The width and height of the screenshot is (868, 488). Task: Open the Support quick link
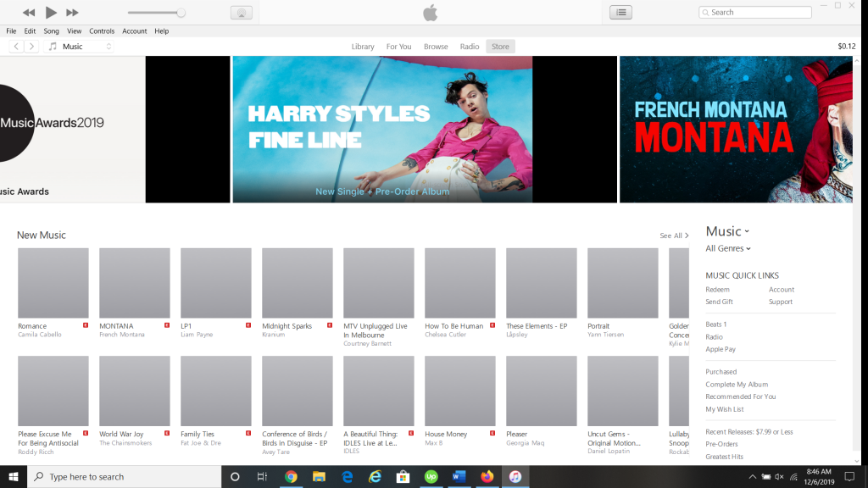781,302
